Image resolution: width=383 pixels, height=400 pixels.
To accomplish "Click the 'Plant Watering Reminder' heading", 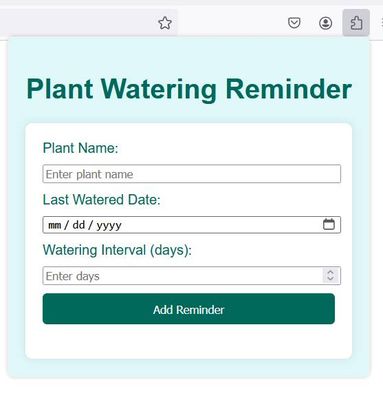I will (189, 89).
